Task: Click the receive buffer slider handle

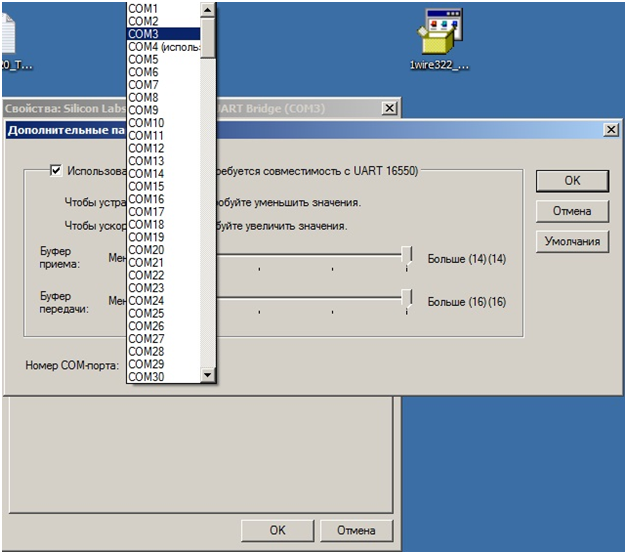Action: 407,258
